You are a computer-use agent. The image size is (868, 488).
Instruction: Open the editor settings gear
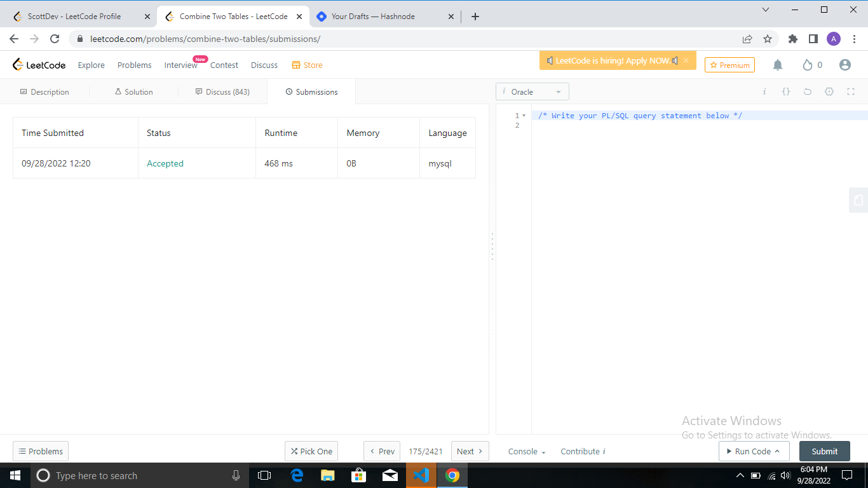829,91
